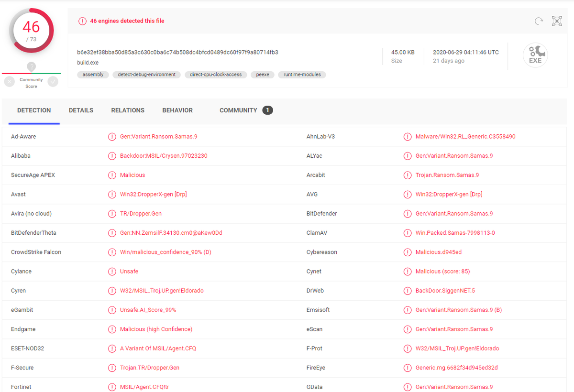This screenshot has width=574, height=392.
Task: Click Malware/Win32.RL_Generic.C3558490 result
Action: 465,137
